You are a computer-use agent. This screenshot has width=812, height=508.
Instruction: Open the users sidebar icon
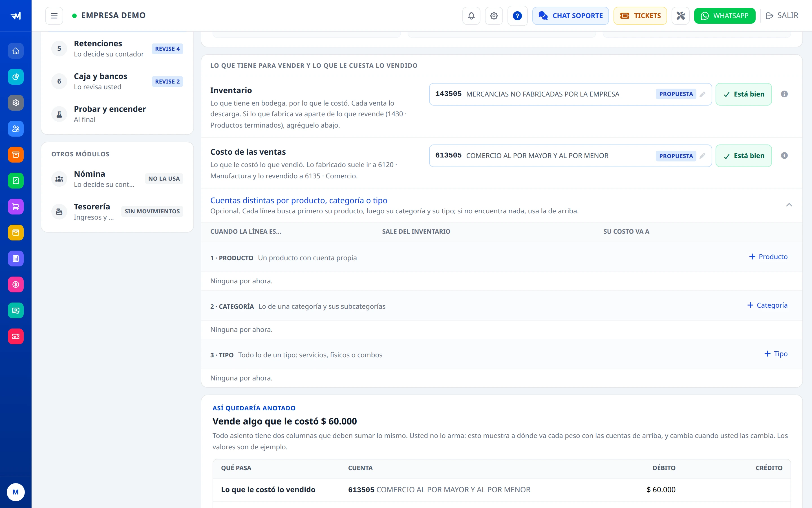pyautogui.click(x=16, y=129)
